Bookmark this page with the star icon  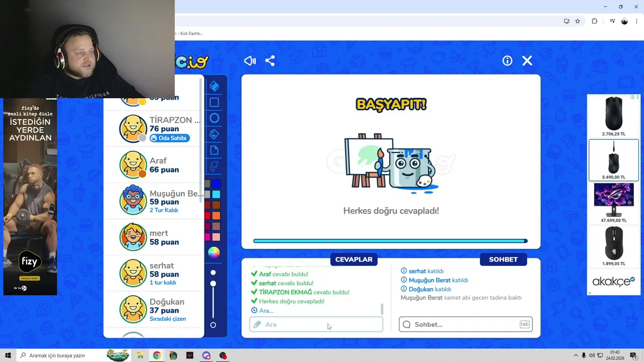(578, 21)
